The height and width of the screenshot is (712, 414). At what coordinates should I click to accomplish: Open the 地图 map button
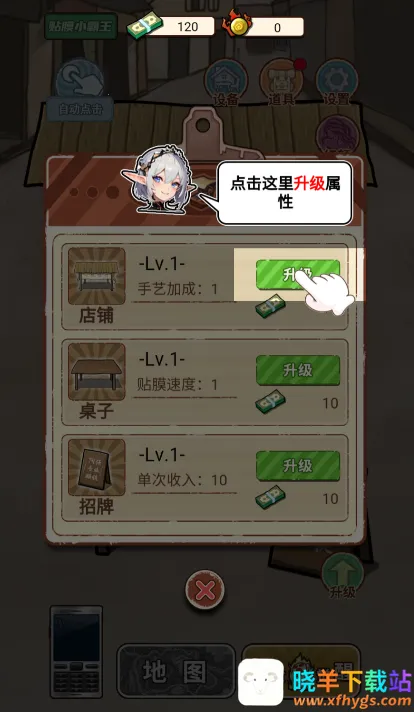coord(176,671)
